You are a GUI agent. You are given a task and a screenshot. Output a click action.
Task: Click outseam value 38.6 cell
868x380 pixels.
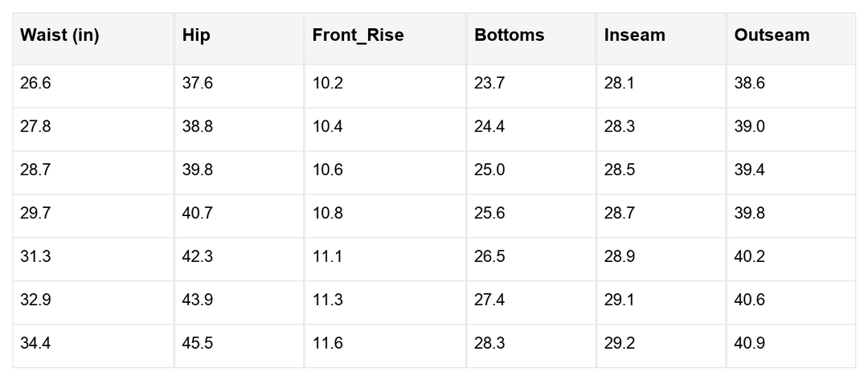pos(749,84)
